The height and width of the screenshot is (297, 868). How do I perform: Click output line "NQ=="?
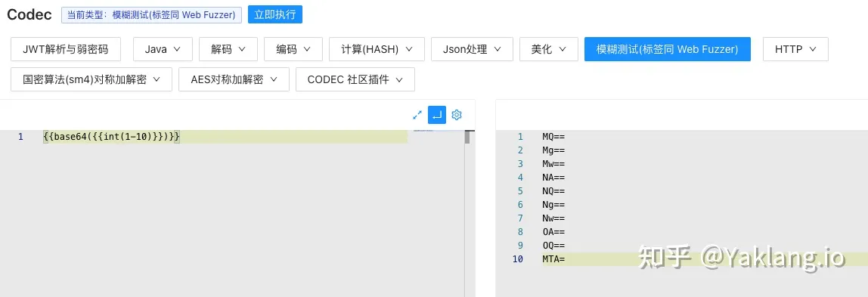(553, 190)
